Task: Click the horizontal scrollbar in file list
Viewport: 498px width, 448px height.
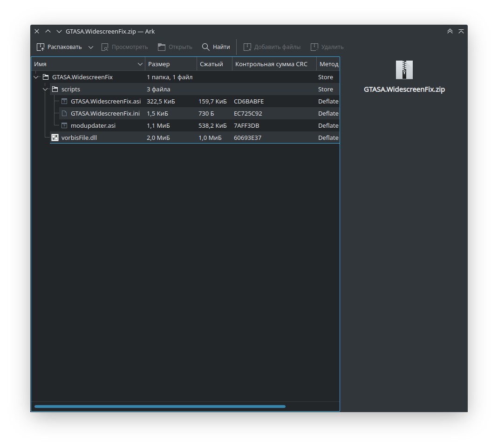Action: [x=160, y=407]
